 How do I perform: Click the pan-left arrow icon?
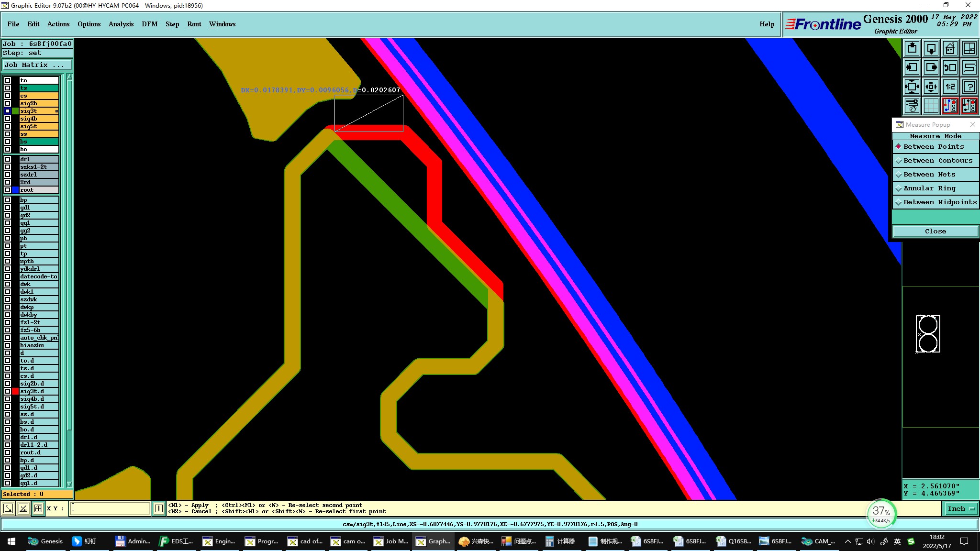tap(912, 67)
